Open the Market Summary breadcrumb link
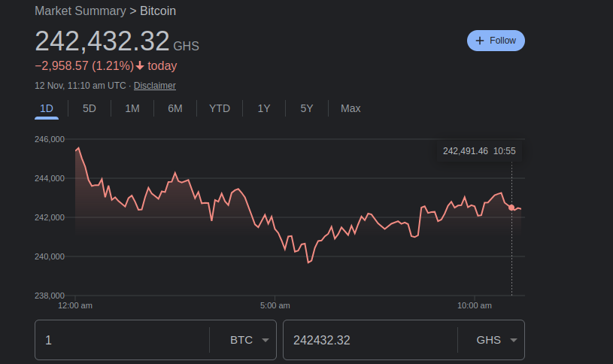This screenshot has height=364, width=613. (x=80, y=11)
